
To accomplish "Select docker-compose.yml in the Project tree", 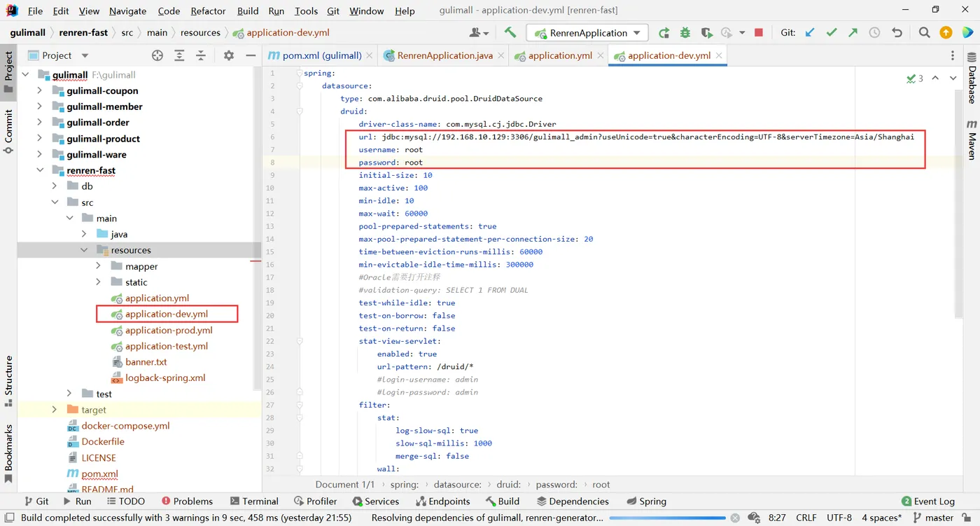I will point(125,426).
